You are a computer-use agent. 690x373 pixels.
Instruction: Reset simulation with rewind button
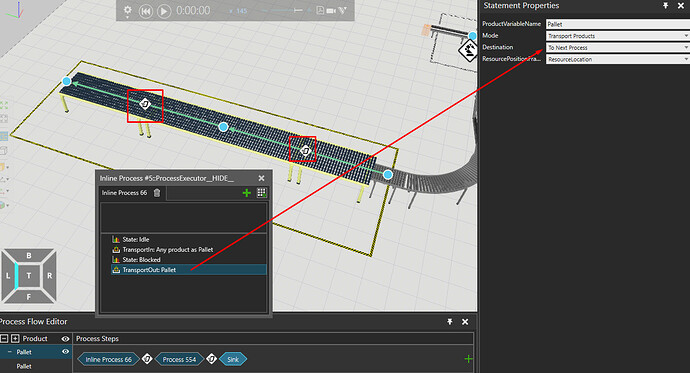pyautogui.click(x=145, y=11)
